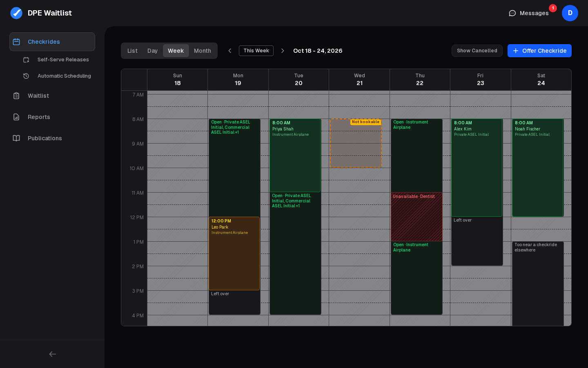Click the Publications book icon
The image size is (588, 368).
pyautogui.click(x=16, y=138)
